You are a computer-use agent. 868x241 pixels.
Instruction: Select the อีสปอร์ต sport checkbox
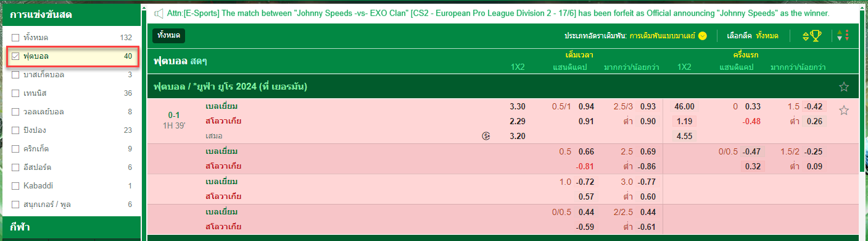pyautogui.click(x=15, y=167)
